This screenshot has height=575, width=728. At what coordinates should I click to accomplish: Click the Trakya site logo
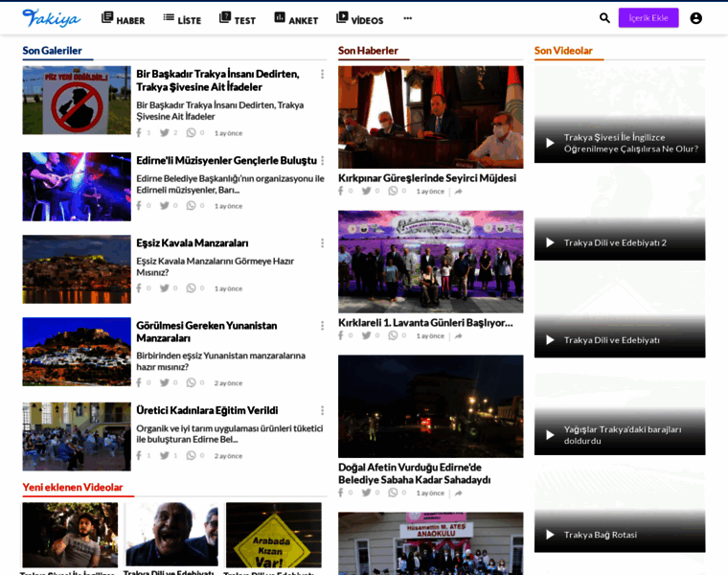(52, 18)
